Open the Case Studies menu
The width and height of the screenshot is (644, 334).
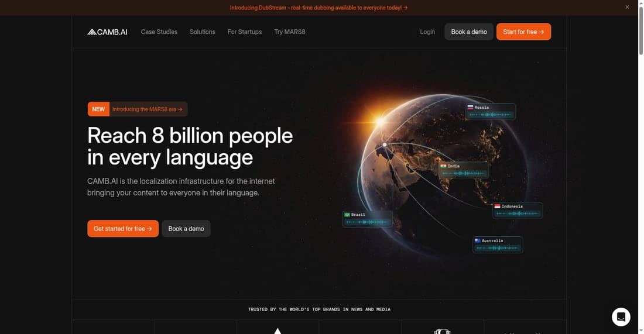tap(159, 32)
